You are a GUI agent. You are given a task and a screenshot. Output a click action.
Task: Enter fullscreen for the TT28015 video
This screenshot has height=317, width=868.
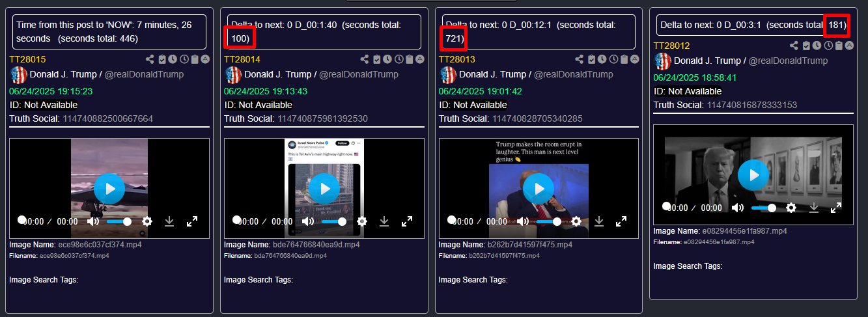coord(192,221)
